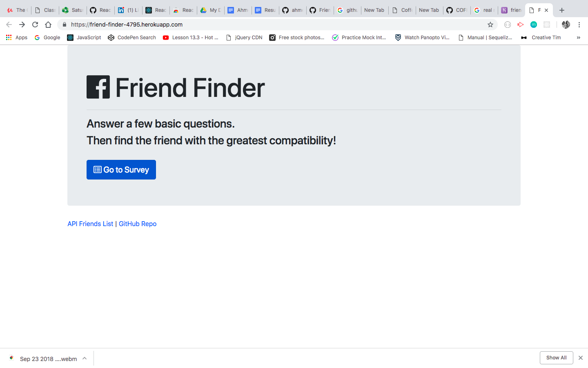Click the teal 'm' extension icon
Image resolution: width=588 pixels, height=368 pixels.
point(534,25)
